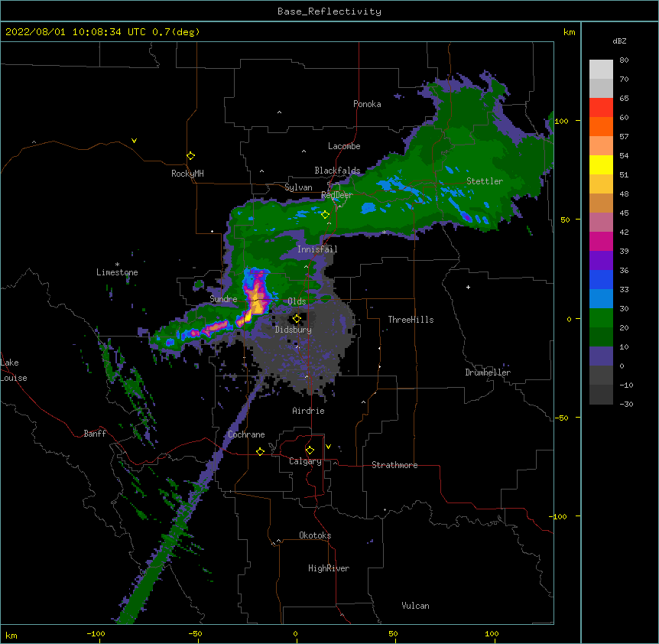Click the green 20-30 dBZ legend swatch
The width and height of the screenshot is (659, 644).
tap(601, 318)
